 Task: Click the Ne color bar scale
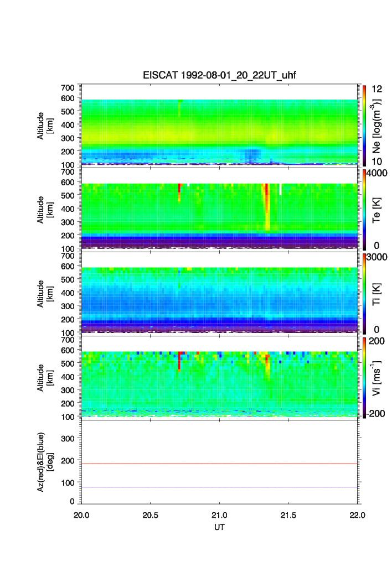pyautogui.click(x=364, y=126)
